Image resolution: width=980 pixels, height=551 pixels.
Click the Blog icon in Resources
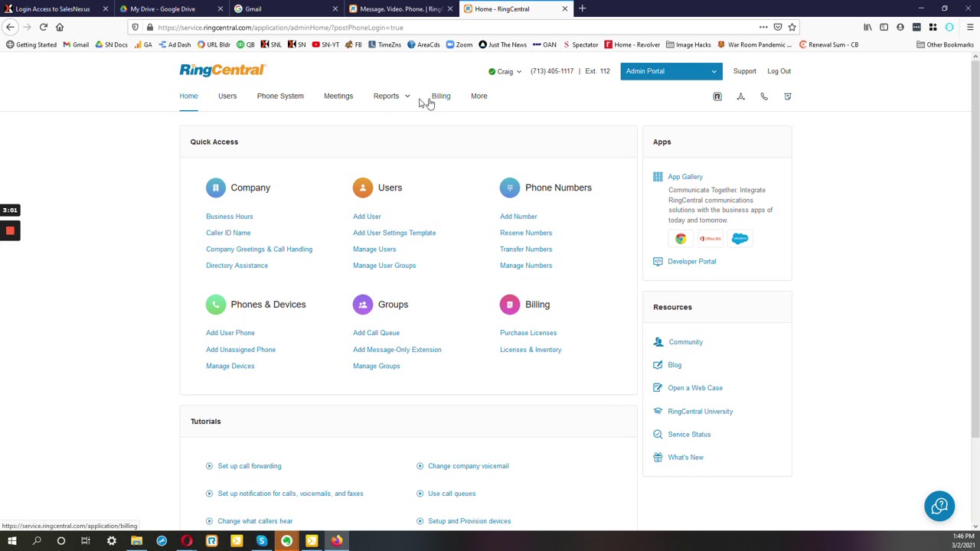[658, 365]
